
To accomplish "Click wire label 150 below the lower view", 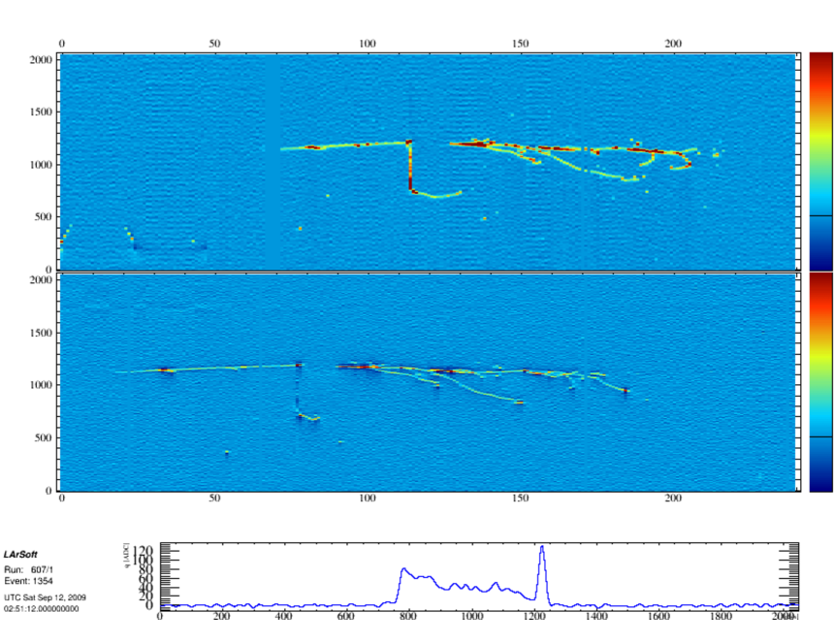I will click(520, 499).
